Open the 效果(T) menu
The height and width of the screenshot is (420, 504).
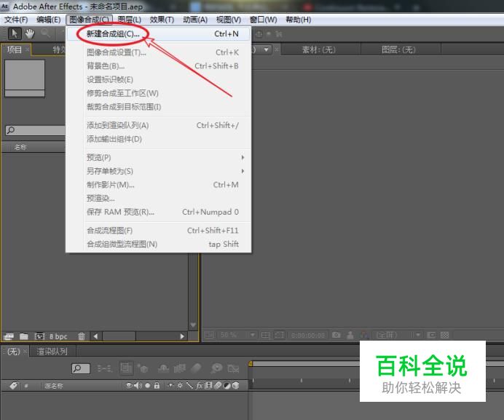[x=162, y=20]
